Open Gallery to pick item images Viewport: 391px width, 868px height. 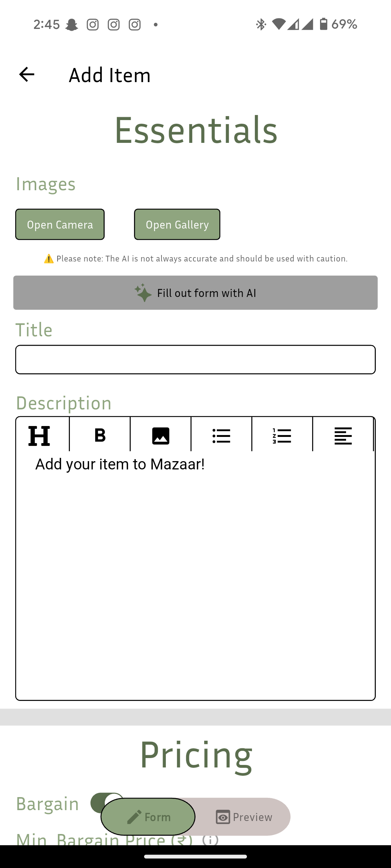(177, 224)
